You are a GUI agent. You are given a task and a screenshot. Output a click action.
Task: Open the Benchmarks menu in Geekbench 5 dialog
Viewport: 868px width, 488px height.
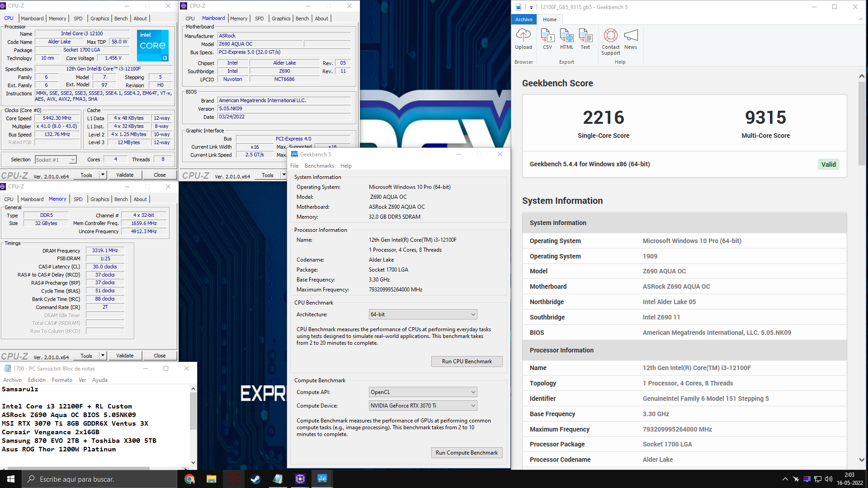point(319,166)
